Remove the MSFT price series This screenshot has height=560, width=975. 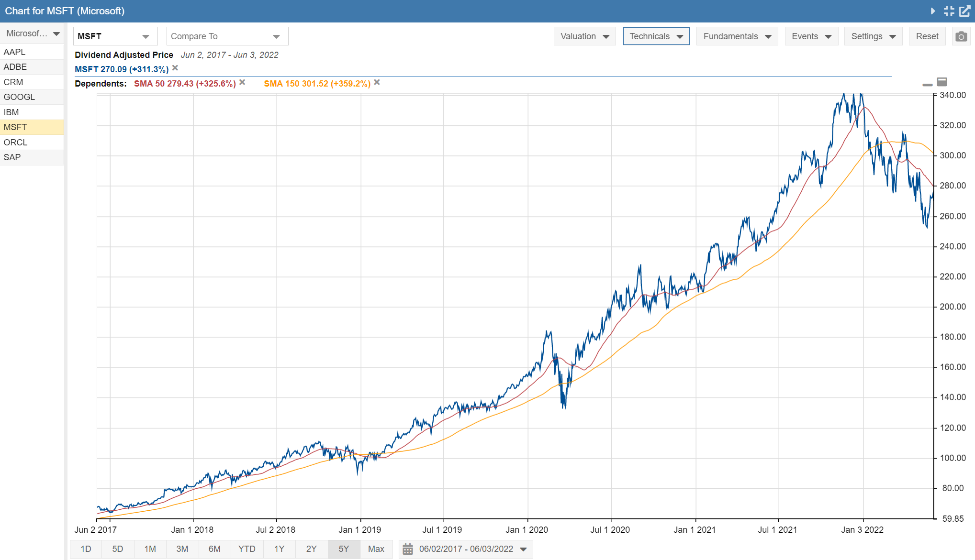[175, 68]
